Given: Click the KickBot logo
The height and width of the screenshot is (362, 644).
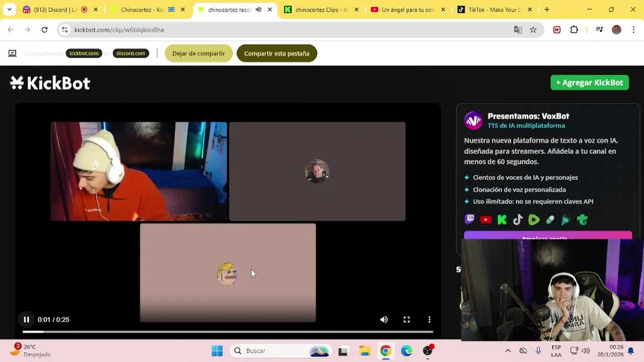Looking at the screenshot, I should click(x=50, y=83).
